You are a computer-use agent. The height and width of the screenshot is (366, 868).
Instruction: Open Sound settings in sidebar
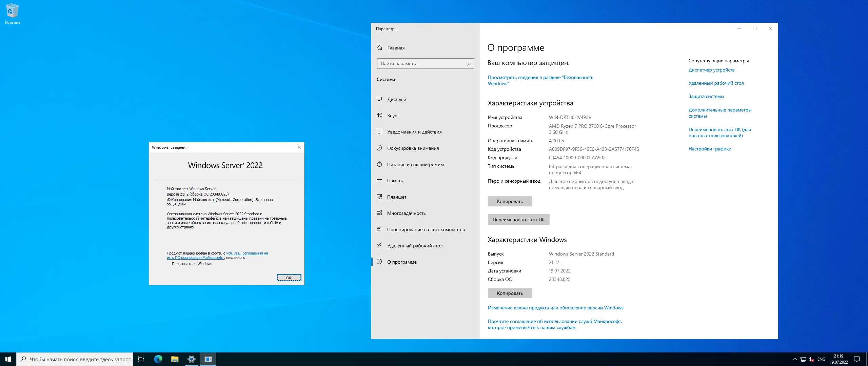click(392, 116)
